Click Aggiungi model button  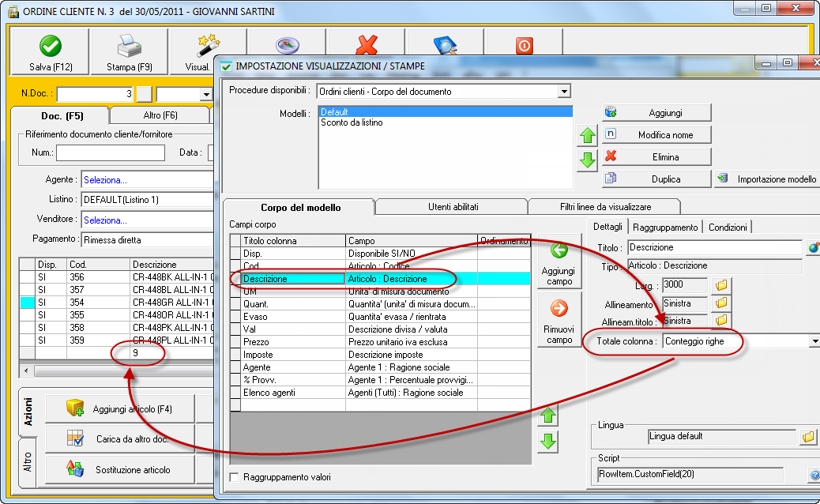coord(656,113)
